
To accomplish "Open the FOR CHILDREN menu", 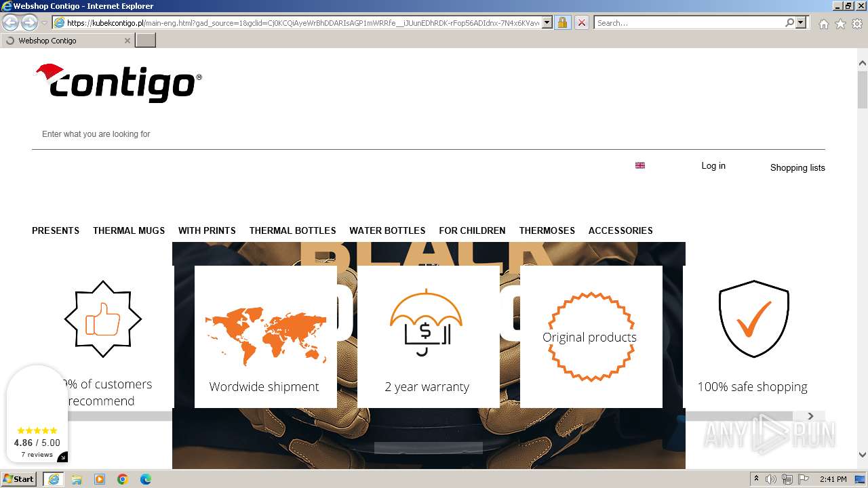I will click(x=472, y=230).
